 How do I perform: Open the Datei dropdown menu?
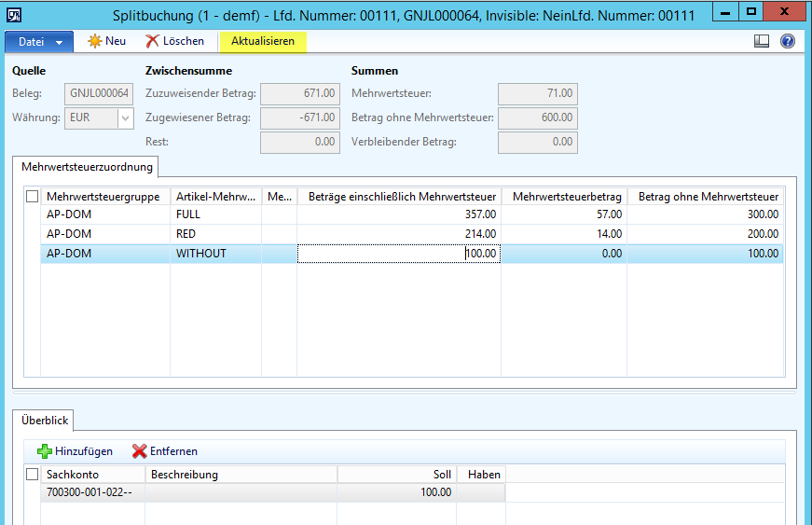coord(39,42)
